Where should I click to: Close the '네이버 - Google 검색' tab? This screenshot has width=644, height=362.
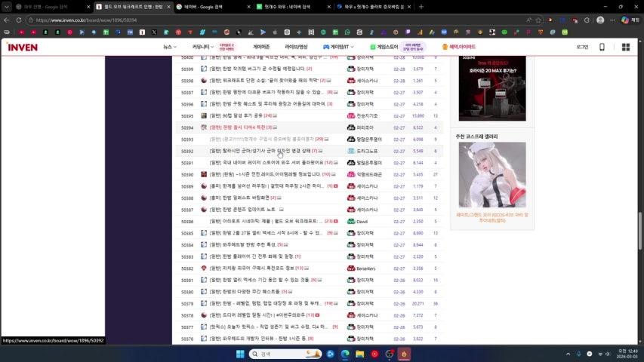pyautogui.click(x=248, y=7)
